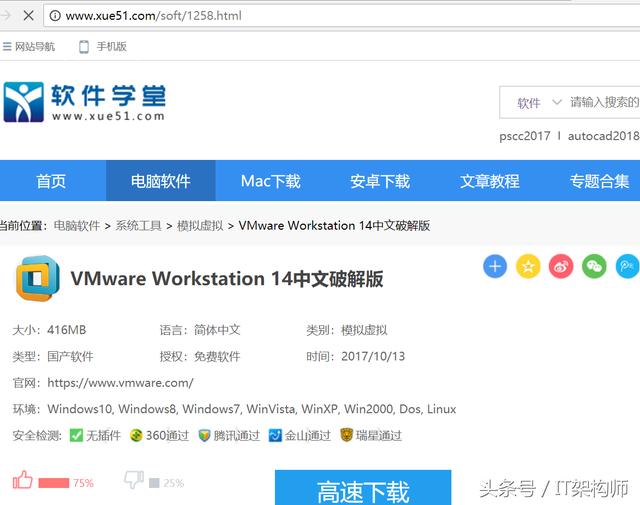Select the 电脑软件 navigation tab
The height and width of the screenshot is (505, 640).
pyautogui.click(x=161, y=181)
